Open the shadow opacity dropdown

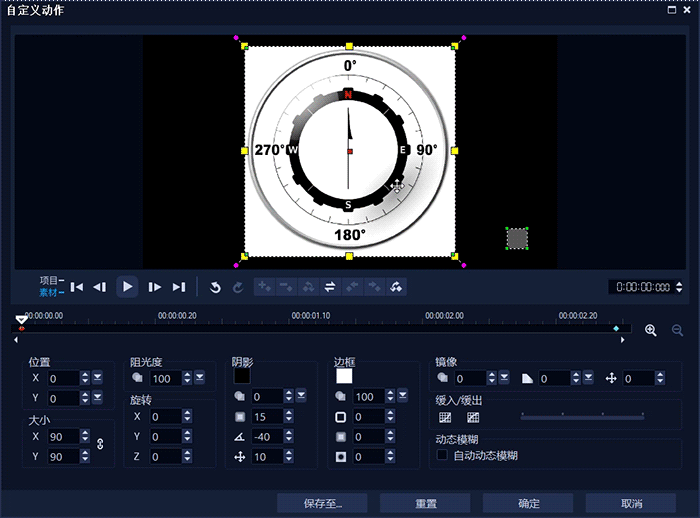pyautogui.click(x=301, y=396)
